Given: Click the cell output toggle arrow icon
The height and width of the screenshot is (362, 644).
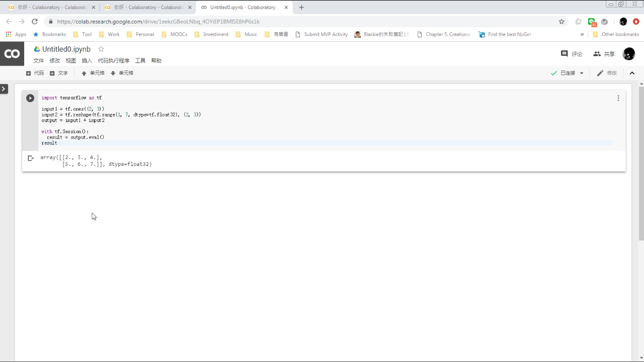Looking at the screenshot, I should click(30, 158).
